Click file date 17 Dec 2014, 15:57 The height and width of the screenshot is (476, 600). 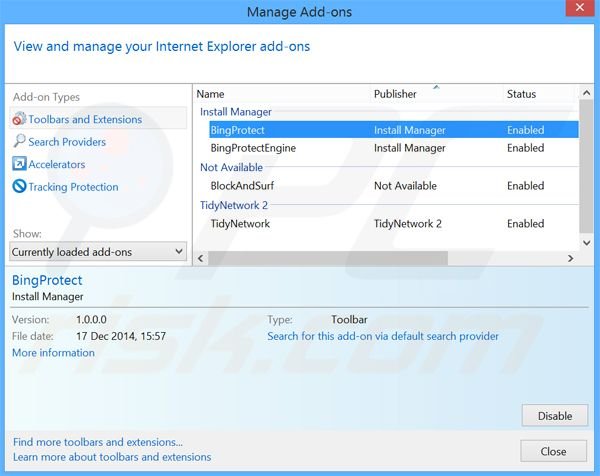coord(121,336)
